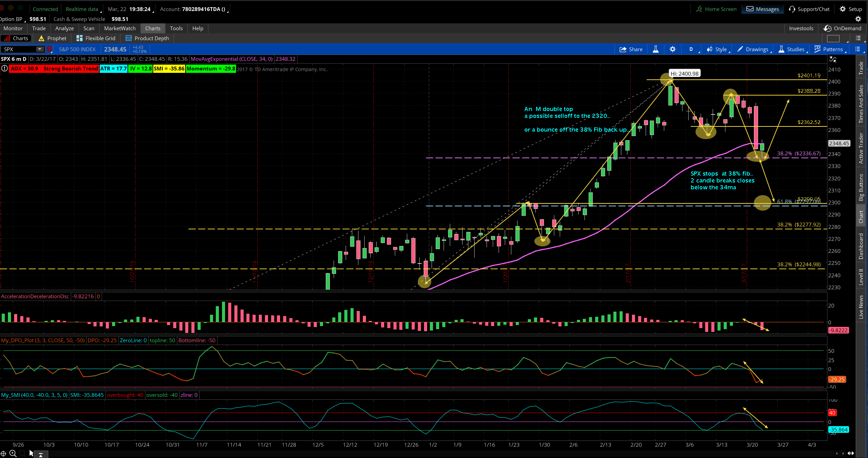The height and width of the screenshot is (458, 868).
Task: Switch to the Analyze tab
Action: coord(64,29)
